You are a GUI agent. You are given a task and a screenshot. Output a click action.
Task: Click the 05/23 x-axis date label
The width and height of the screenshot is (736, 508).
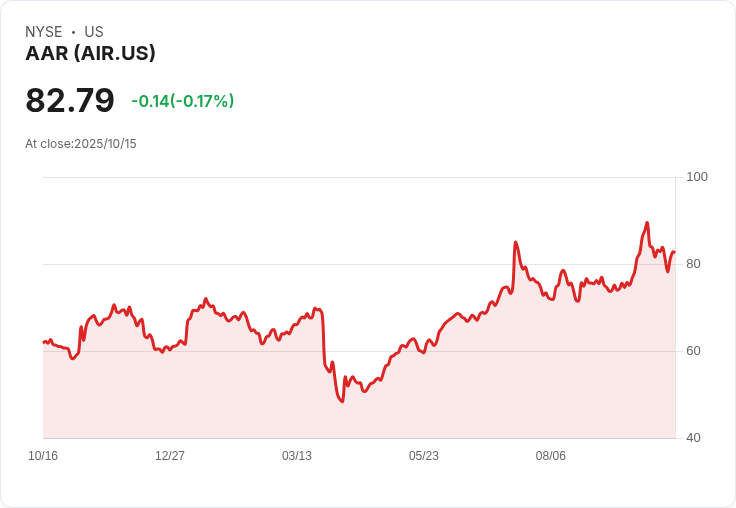424,455
